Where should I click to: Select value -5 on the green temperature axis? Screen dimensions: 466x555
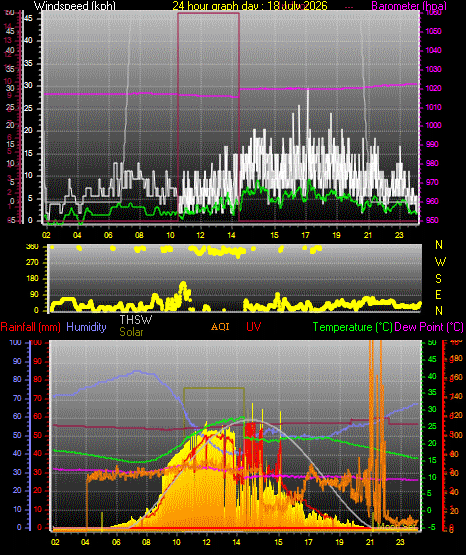click(x=432, y=527)
